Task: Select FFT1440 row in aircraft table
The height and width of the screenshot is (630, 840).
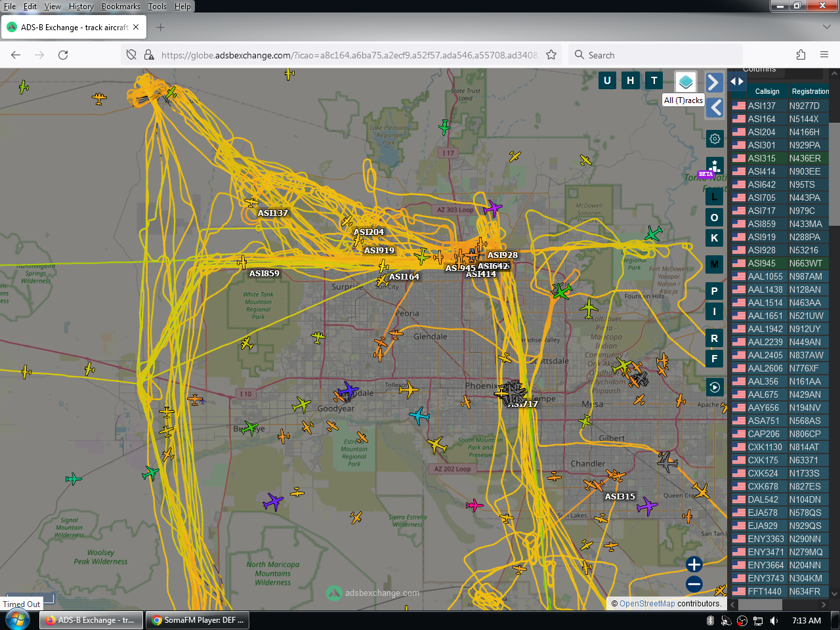Action: pos(780,591)
